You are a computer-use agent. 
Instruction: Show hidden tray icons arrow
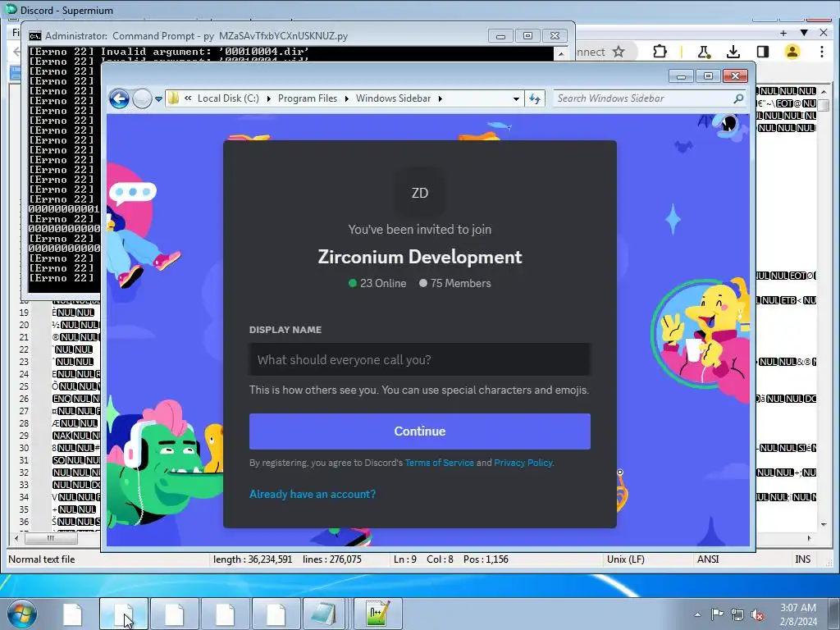click(697, 614)
